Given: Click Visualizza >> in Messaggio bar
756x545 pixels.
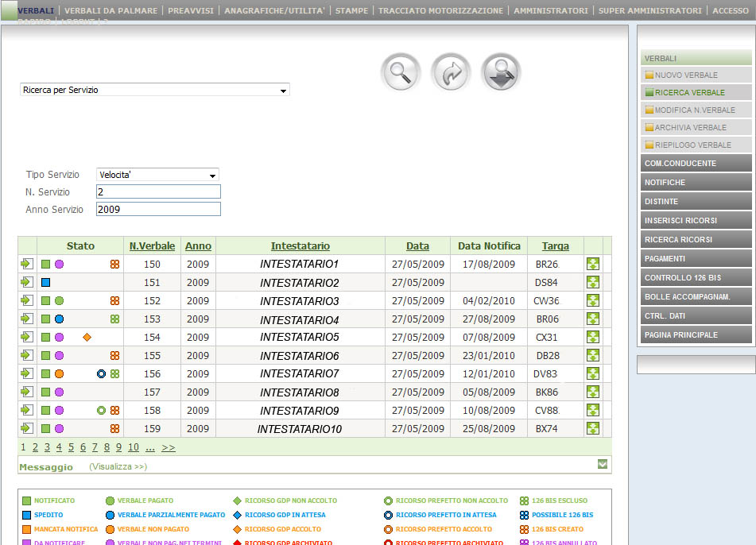Looking at the screenshot, I should point(118,466).
